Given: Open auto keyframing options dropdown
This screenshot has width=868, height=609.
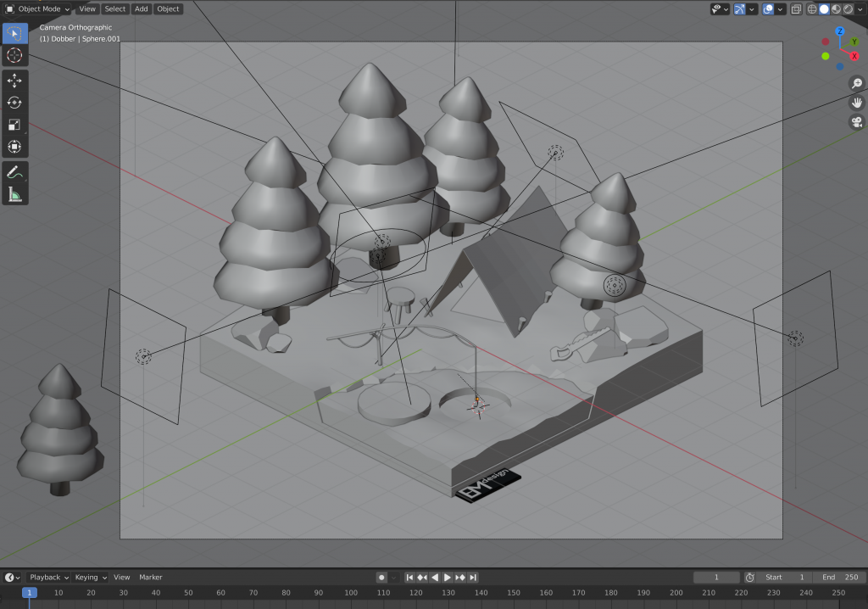Looking at the screenshot, I should (x=393, y=578).
